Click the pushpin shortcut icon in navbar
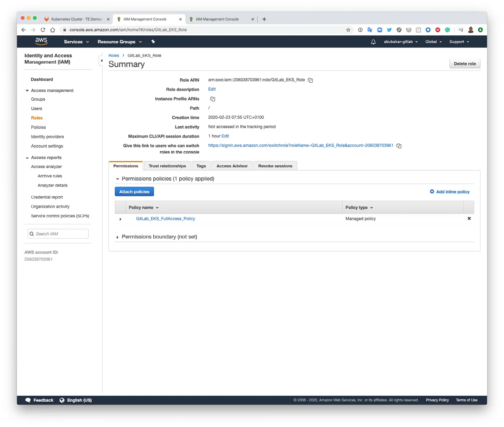Screen dimensions: 504x427 tap(153, 42)
